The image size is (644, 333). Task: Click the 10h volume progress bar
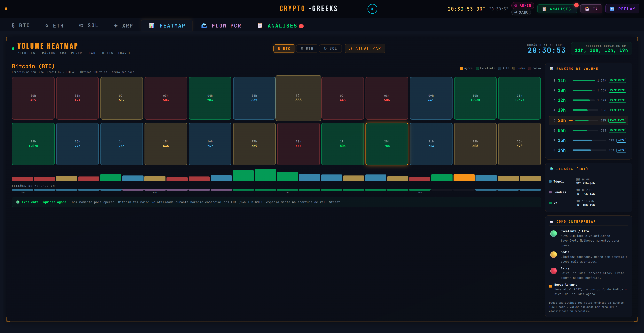[583, 90]
